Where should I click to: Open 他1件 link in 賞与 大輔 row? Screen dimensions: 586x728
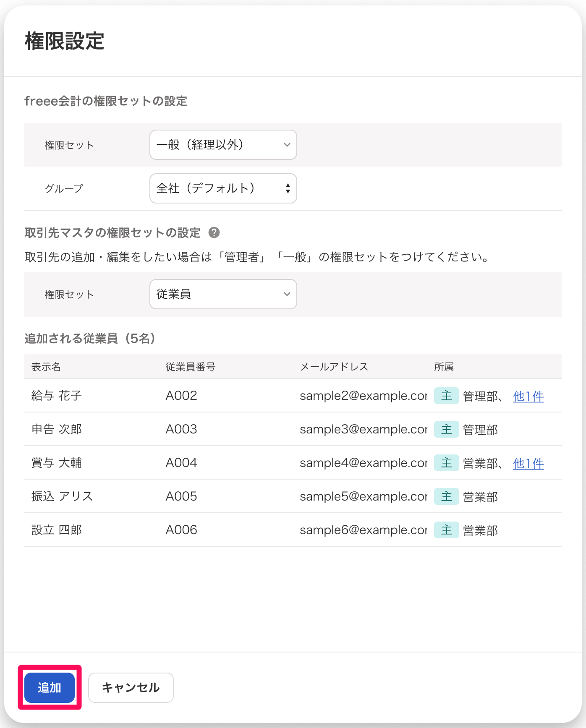click(x=528, y=463)
